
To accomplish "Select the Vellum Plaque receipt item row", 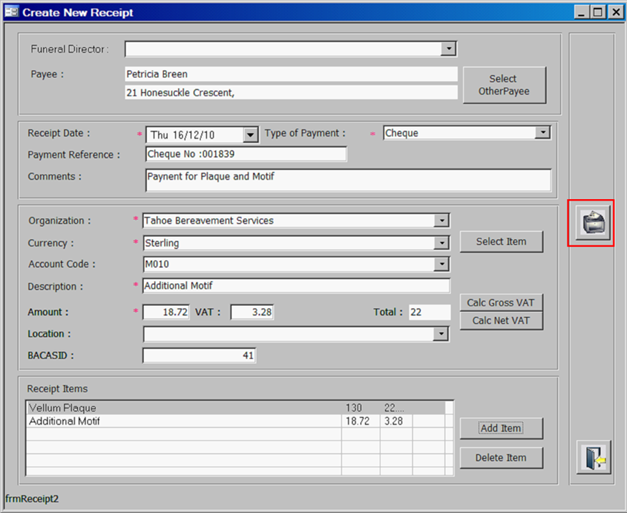I will (x=236, y=408).
